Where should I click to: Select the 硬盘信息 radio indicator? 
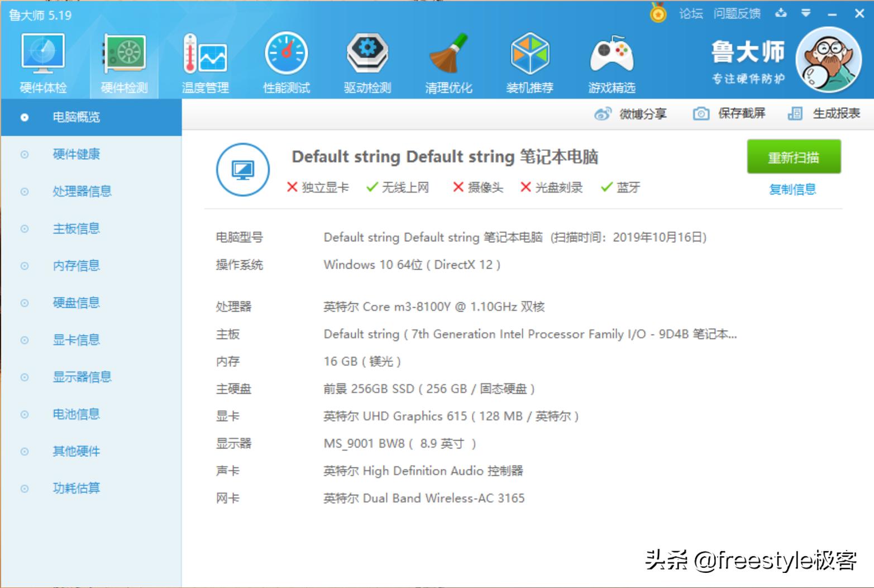(23, 303)
